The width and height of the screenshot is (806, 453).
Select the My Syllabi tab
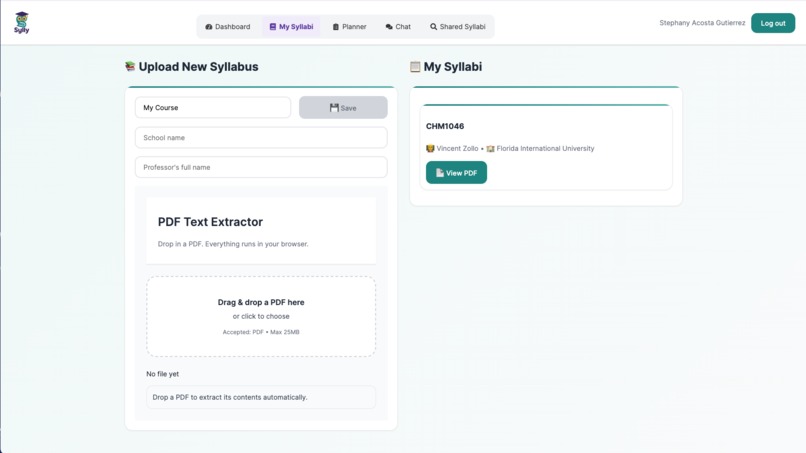(x=291, y=27)
